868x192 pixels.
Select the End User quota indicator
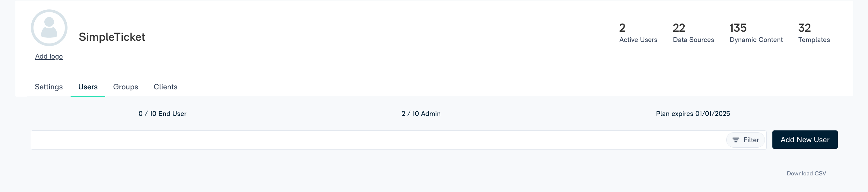pos(162,114)
